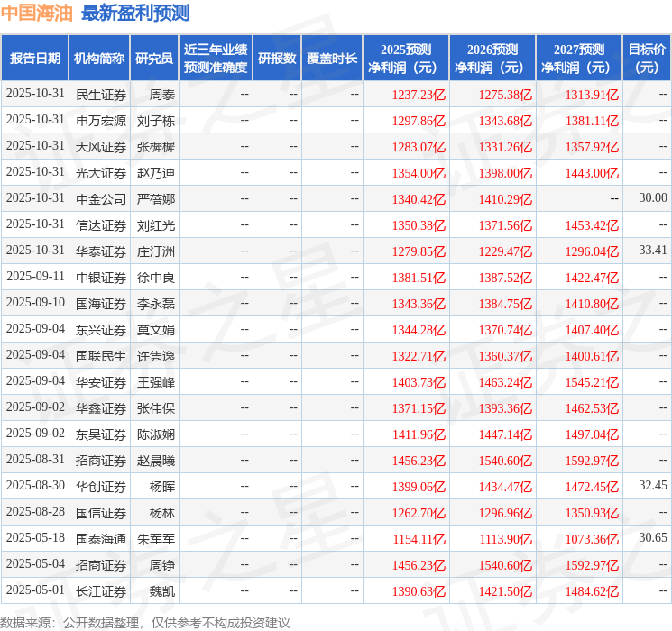Viewport: 672px width, 631px height.
Task: Click 国信证券 institution cell
Action: click(x=101, y=513)
